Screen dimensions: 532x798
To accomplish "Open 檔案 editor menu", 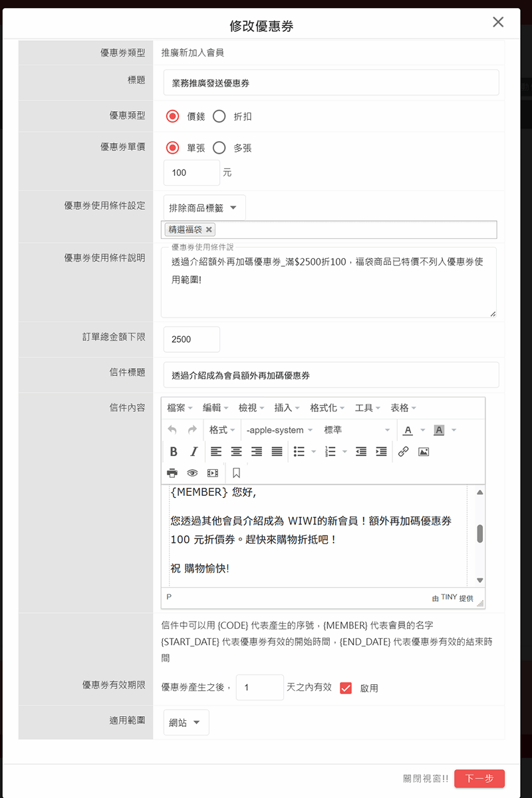I will [180, 408].
